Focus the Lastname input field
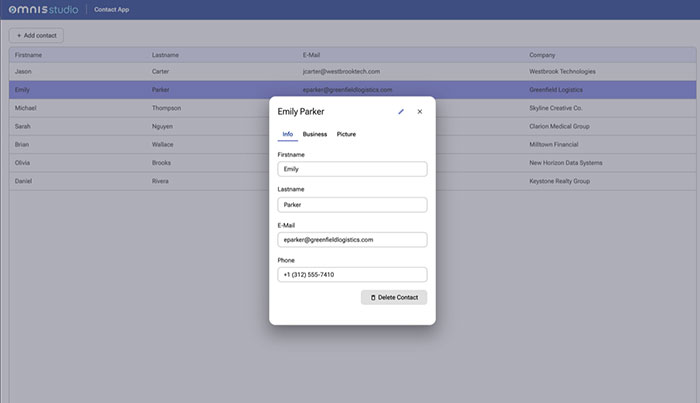 [x=352, y=204]
